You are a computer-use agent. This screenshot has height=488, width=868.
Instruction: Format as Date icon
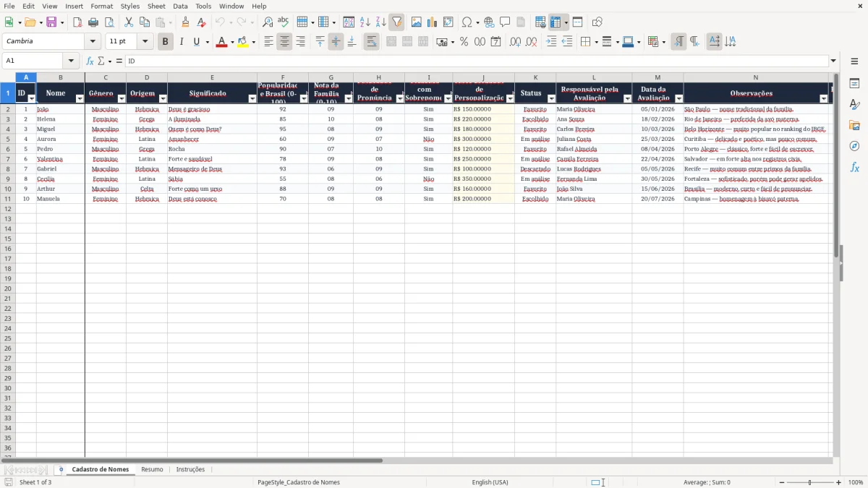coord(495,42)
